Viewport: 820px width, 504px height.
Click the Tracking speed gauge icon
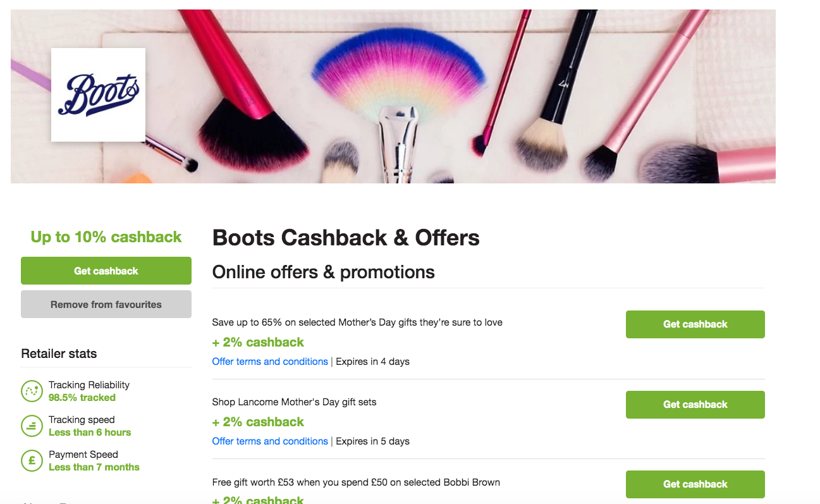[x=32, y=426]
